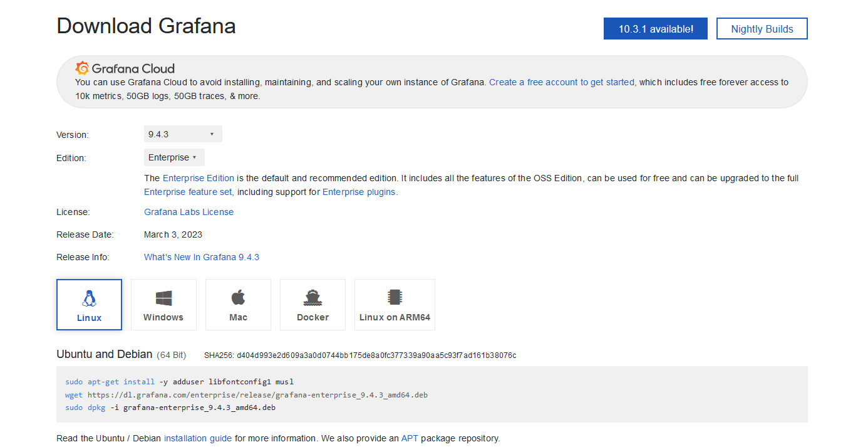Open the Version 9.4.3 dropdown
This screenshot has height=447, width=868.
tap(183, 134)
